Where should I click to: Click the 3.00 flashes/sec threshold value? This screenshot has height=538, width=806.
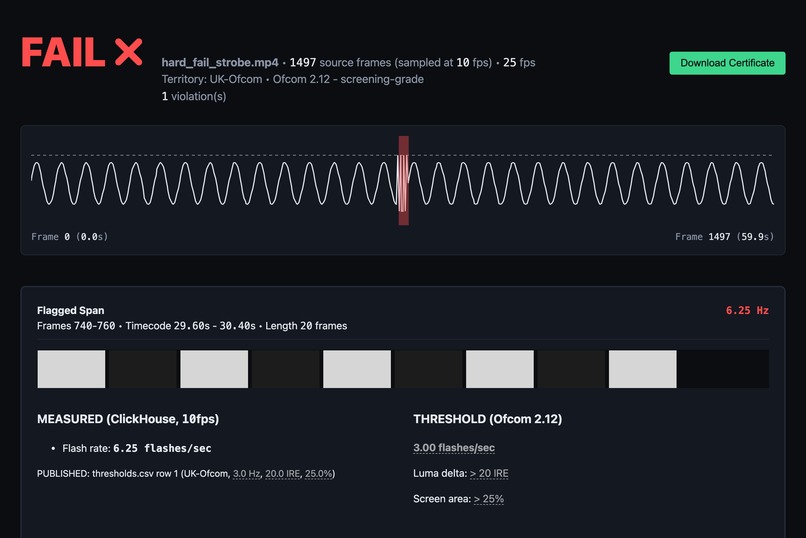(x=454, y=448)
